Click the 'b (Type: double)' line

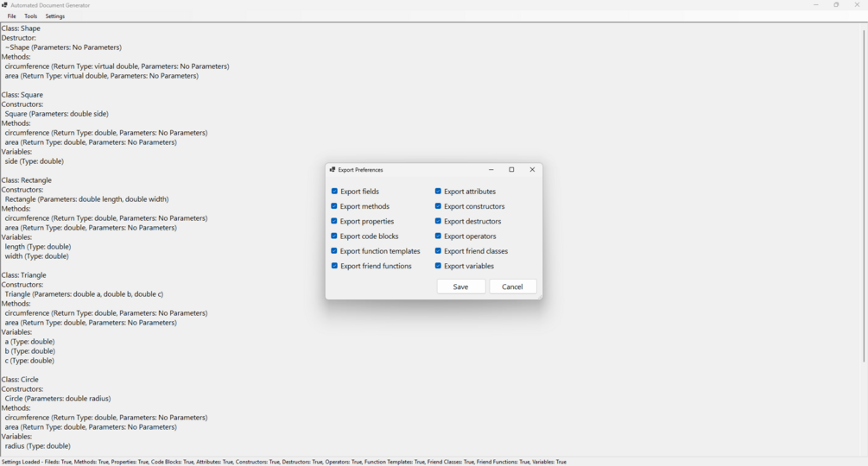pyautogui.click(x=30, y=351)
